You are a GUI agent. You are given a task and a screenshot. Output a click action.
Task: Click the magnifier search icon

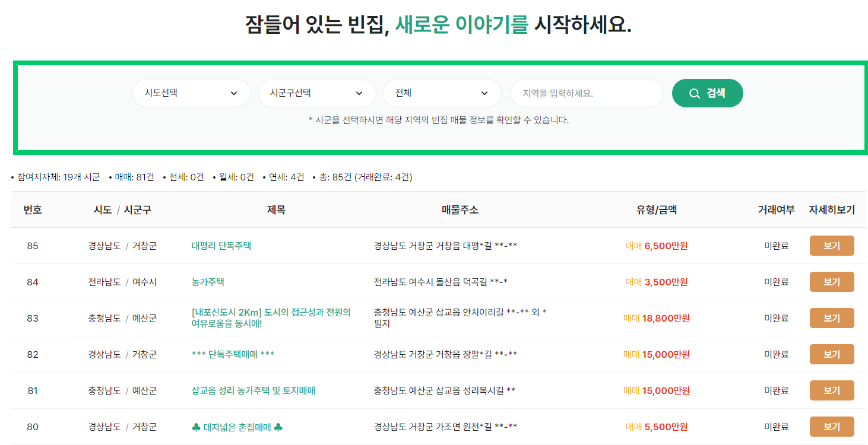click(693, 93)
